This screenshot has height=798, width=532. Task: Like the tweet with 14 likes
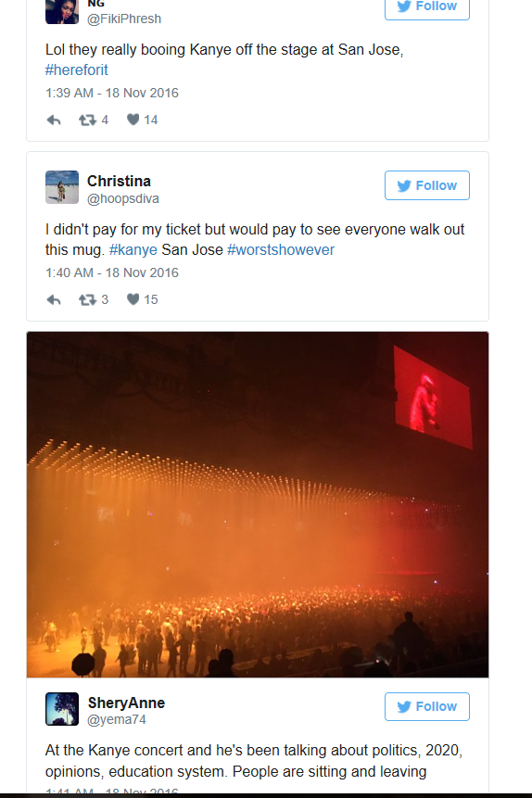tap(133, 120)
